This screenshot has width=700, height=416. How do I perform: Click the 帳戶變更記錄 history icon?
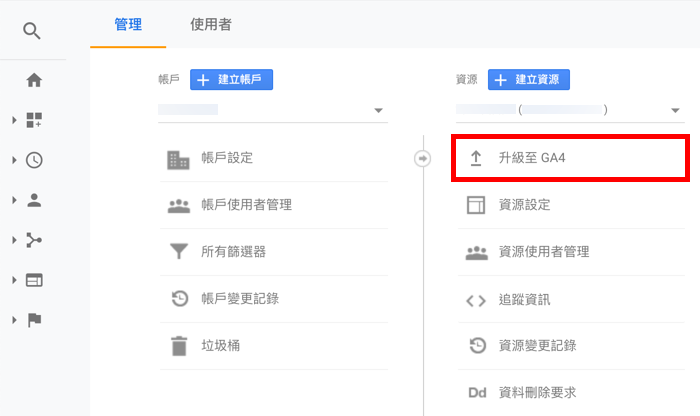(x=179, y=299)
